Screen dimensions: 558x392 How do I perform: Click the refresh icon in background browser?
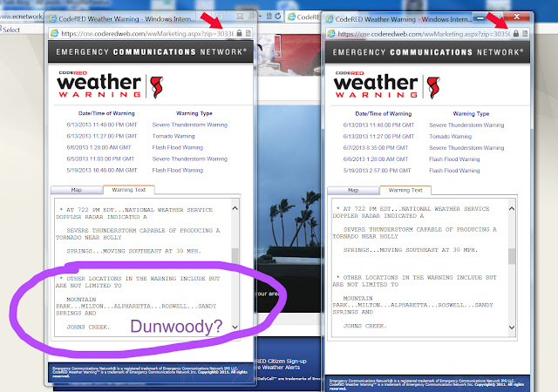(x=278, y=16)
